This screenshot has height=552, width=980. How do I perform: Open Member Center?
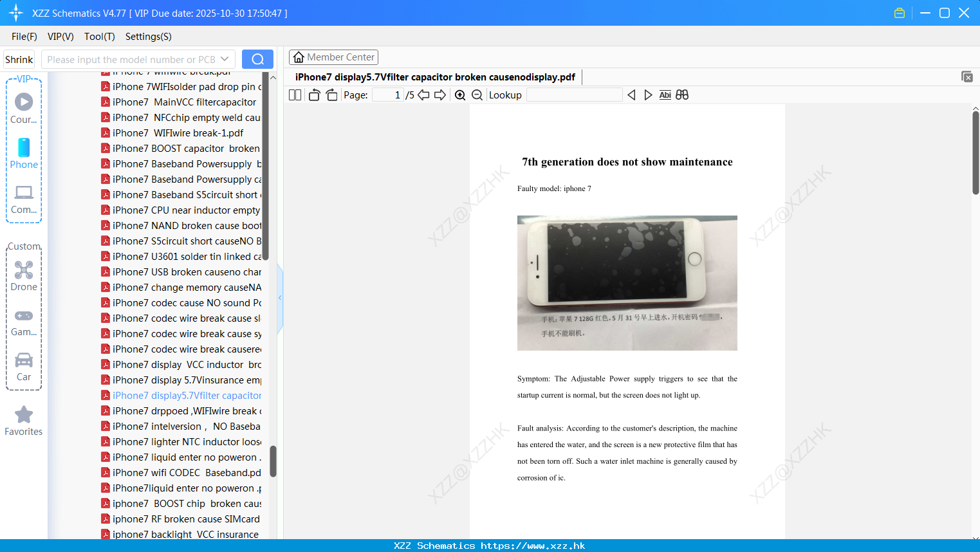point(333,57)
